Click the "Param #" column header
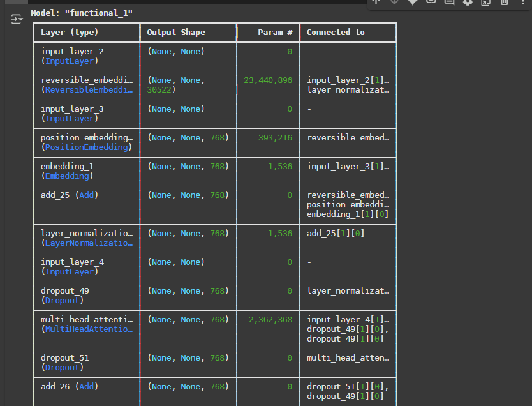Screen dimensions: 532x406 click(x=275, y=33)
